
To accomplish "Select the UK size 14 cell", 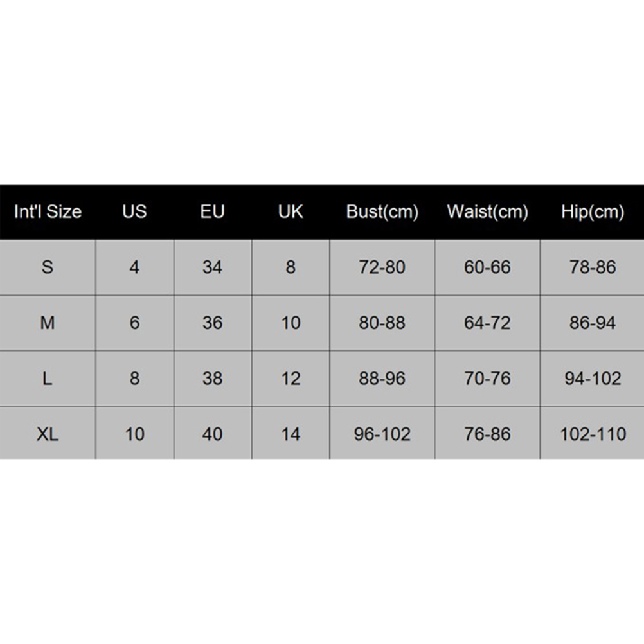I will [291, 434].
